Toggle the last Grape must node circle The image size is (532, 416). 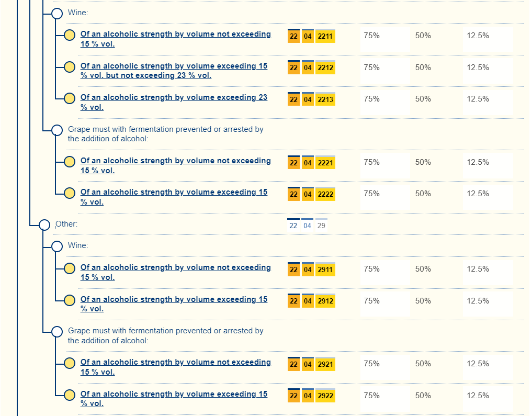pyautogui.click(x=57, y=332)
